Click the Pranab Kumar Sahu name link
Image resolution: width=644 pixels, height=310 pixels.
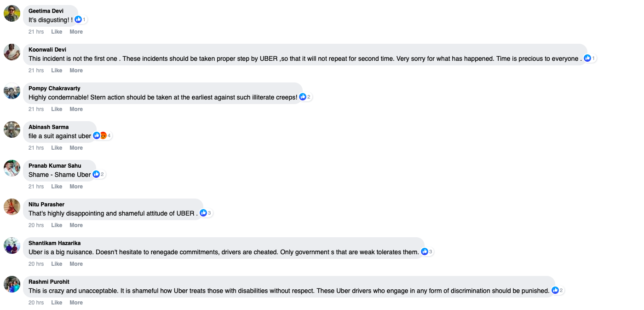pos(55,166)
